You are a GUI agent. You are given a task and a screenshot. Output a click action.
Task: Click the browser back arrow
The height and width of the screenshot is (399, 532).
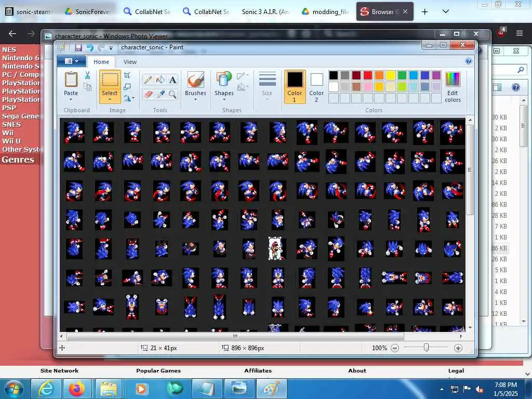click(12, 34)
